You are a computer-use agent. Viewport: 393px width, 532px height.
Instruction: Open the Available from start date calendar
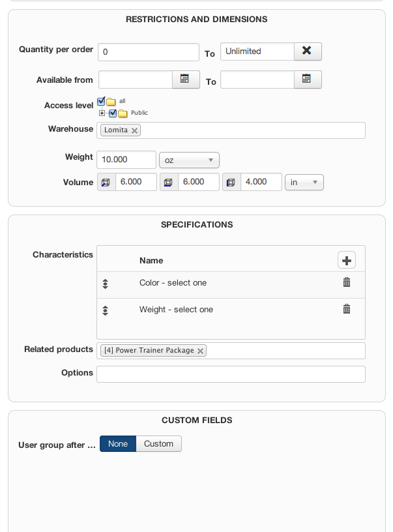(185, 80)
